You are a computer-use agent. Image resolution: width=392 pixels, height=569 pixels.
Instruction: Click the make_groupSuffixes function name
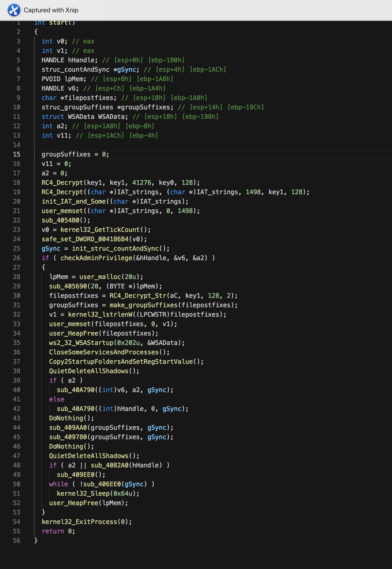point(143,305)
